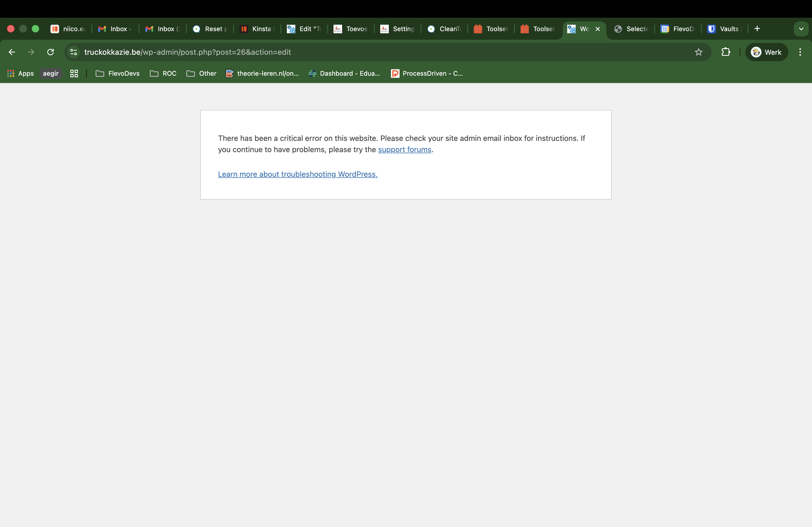
Task: Click the browser back arrow
Action: point(12,52)
